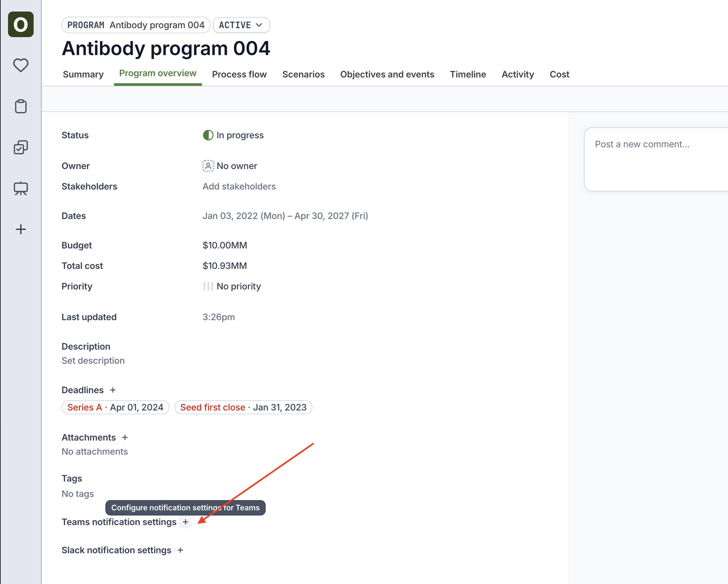Image resolution: width=728 pixels, height=584 pixels.
Task: Add Teams notification settings plus button
Action: click(186, 522)
